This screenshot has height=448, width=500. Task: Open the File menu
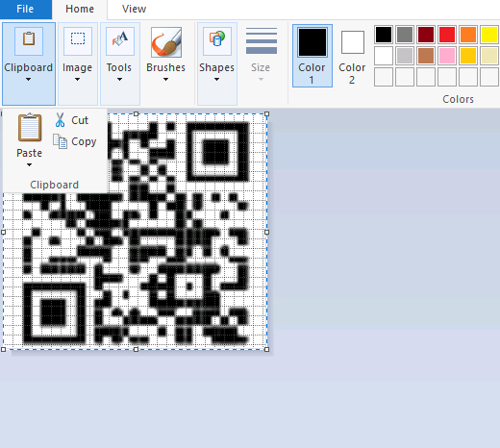pos(25,10)
